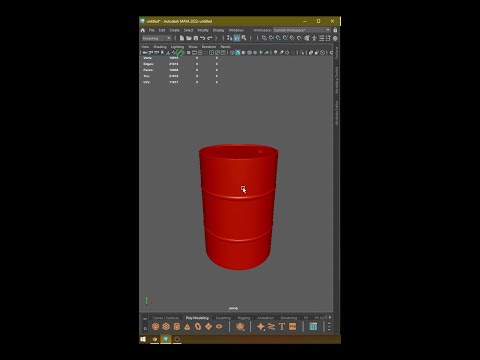The width and height of the screenshot is (480, 360).
Task: Click the SVG shelf icon
Action: (x=292, y=327)
